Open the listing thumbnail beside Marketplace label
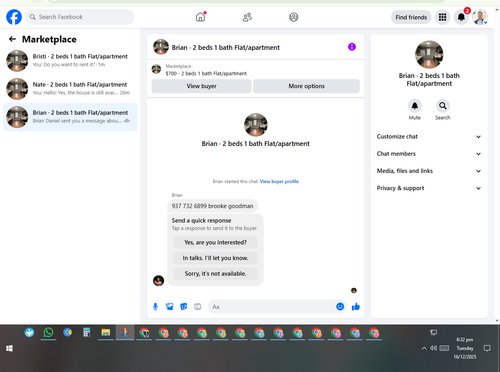 [156, 69]
